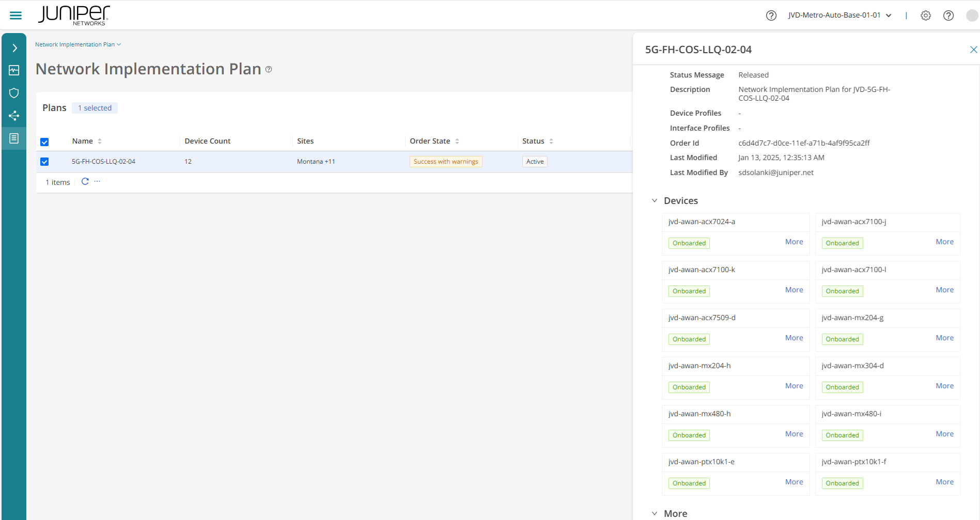Click the Onboarded badge for jvd-awan-acx7509-d
980x520 pixels.
click(x=689, y=339)
